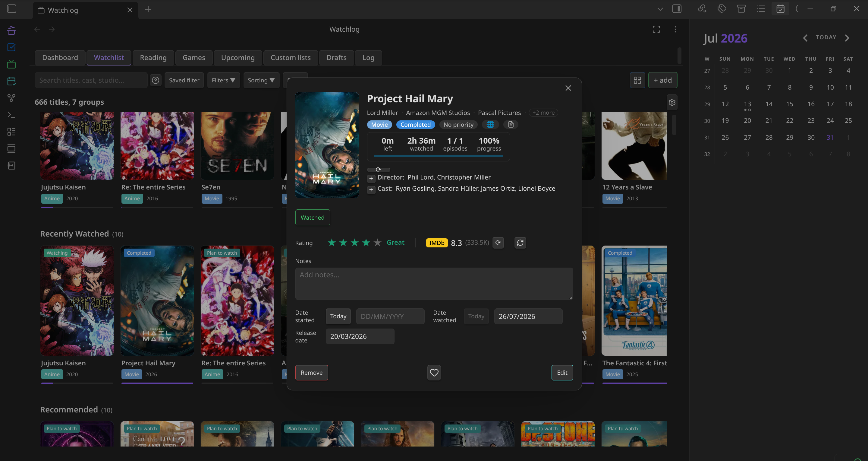Open the cooking pot icon in the left ribbon
The image size is (868, 461).
pyautogui.click(x=11, y=30)
